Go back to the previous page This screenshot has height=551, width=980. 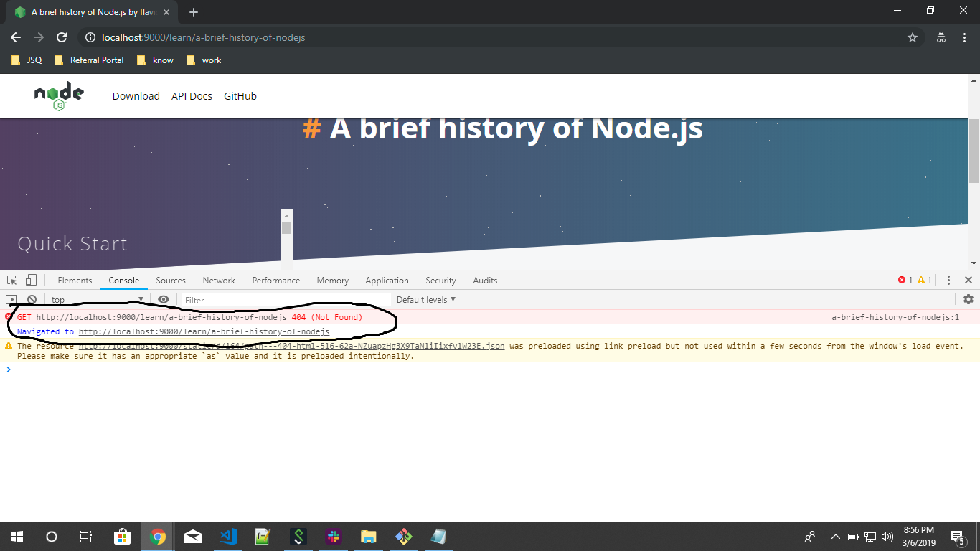click(x=16, y=37)
